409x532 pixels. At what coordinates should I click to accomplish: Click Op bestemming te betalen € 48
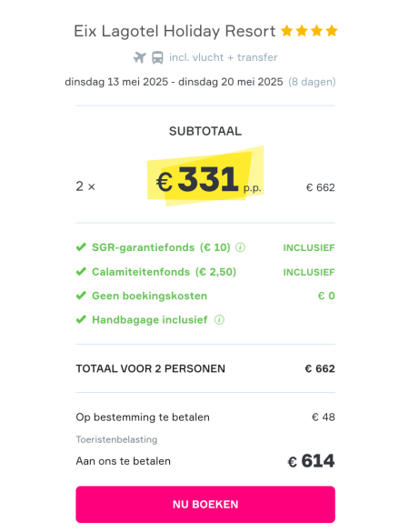[x=205, y=417]
